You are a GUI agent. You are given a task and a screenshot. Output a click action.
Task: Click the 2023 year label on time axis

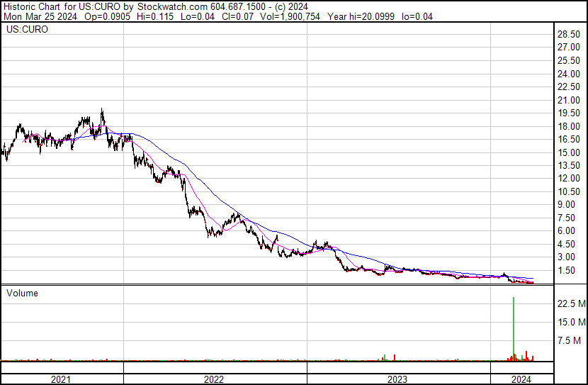point(397,379)
